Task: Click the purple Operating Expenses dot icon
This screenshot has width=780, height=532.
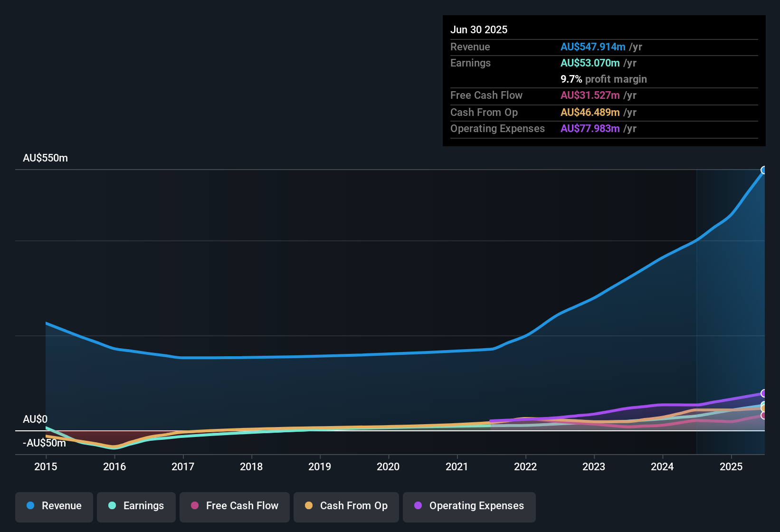Action: pos(418,506)
